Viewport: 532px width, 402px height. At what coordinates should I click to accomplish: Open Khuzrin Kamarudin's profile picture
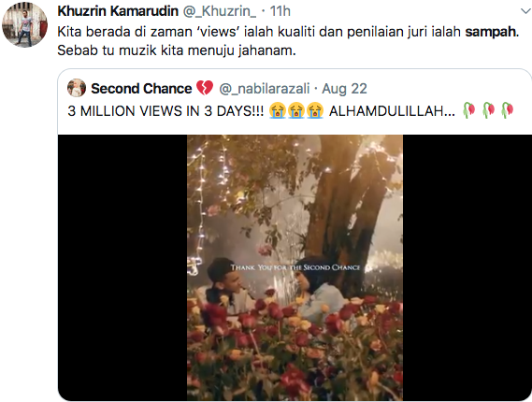coord(24,24)
